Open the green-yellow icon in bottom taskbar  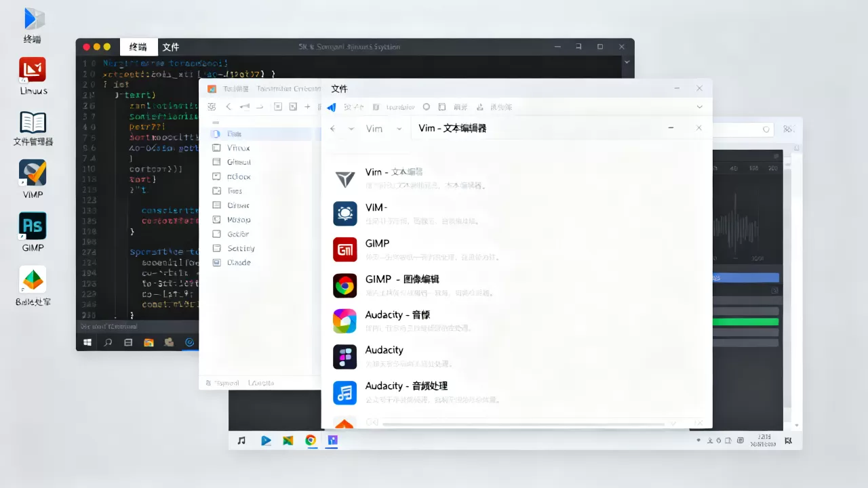pyautogui.click(x=288, y=441)
